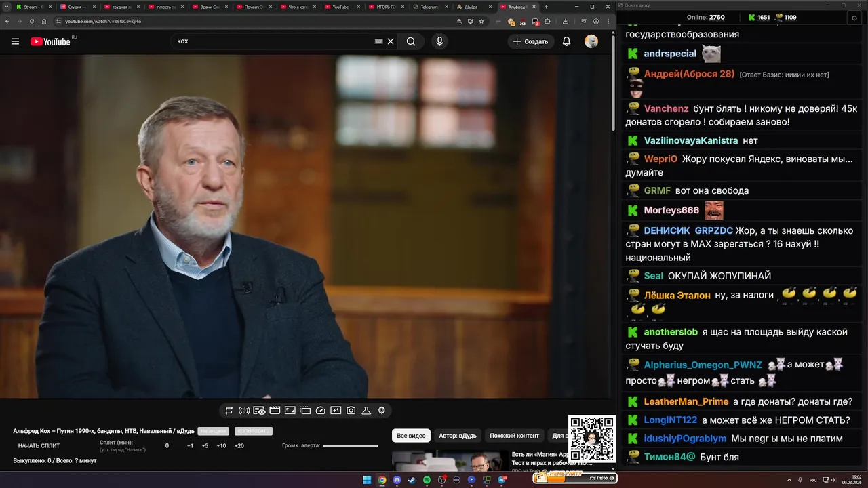Click the '+20' split minutes button
868x488 pixels.
click(239, 446)
